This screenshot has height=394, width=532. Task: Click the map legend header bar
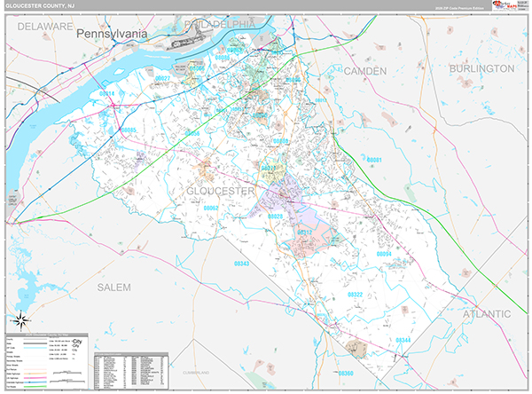[46, 333]
